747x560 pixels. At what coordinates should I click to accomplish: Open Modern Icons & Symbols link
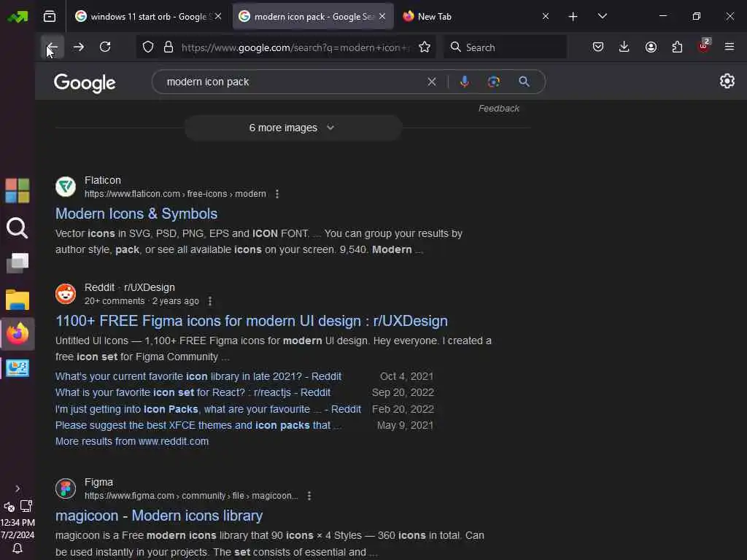point(136,214)
